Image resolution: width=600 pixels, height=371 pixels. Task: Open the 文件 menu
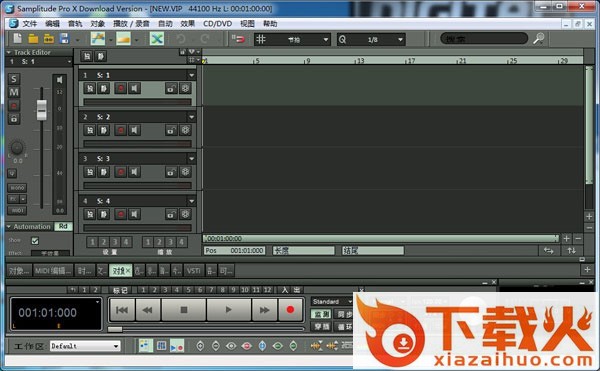pyautogui.click(x=29, y=24)
